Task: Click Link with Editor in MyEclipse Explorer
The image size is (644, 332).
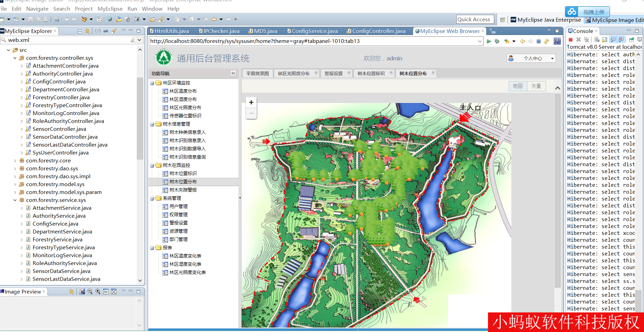Action: 87,31
